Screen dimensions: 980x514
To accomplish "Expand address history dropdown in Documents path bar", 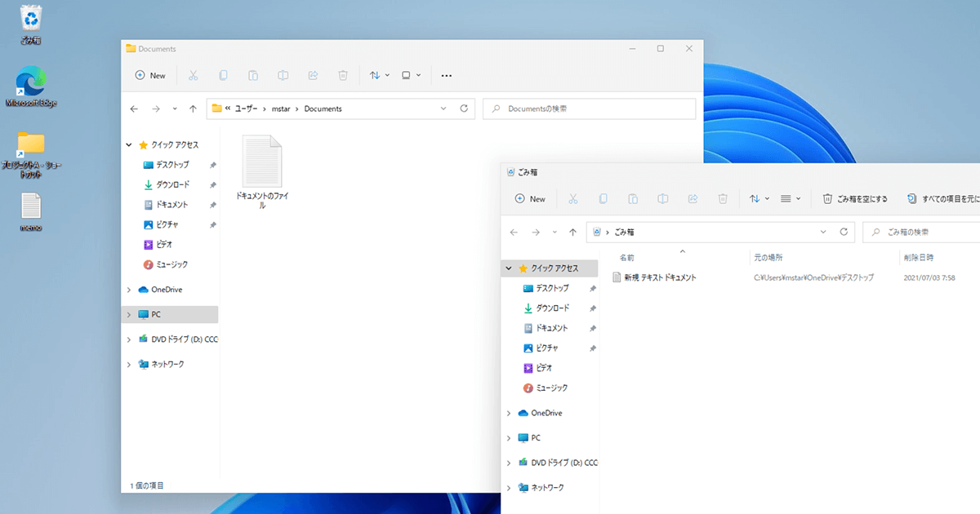I will point(443,109).
